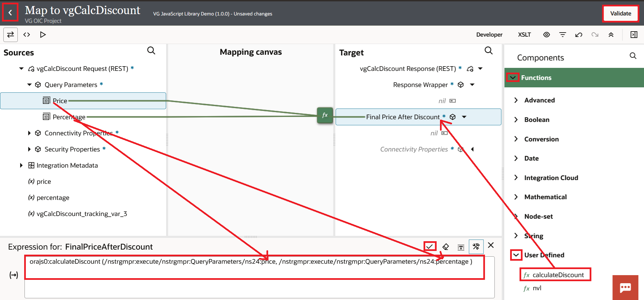Image resolution: width=644 pixels, height=300 pixels.
Task: Click the undo arrow icon
Action: tap(579, 35)
